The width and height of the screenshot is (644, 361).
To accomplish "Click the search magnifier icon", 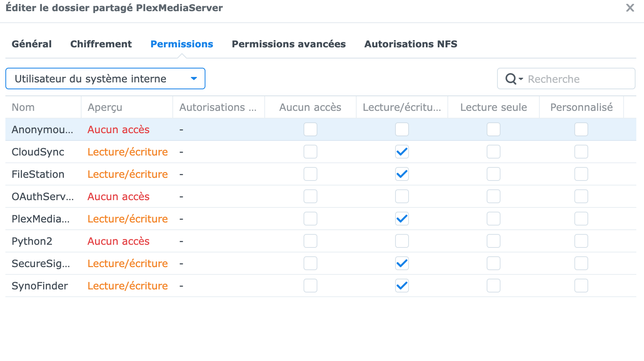I will pyautogui.click(x=511, y=79).
